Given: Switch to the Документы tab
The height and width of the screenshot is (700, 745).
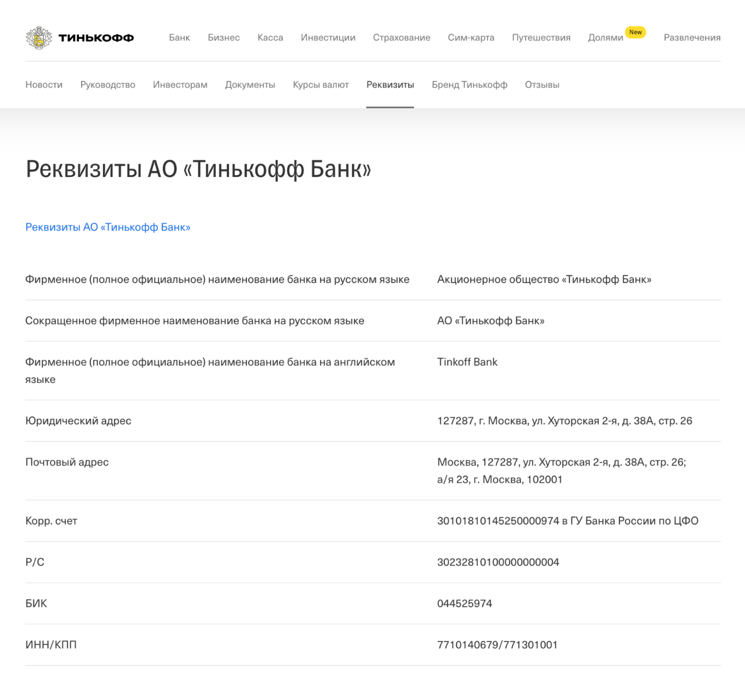Looking at the screenshot, I should click(x=250, y=85).
